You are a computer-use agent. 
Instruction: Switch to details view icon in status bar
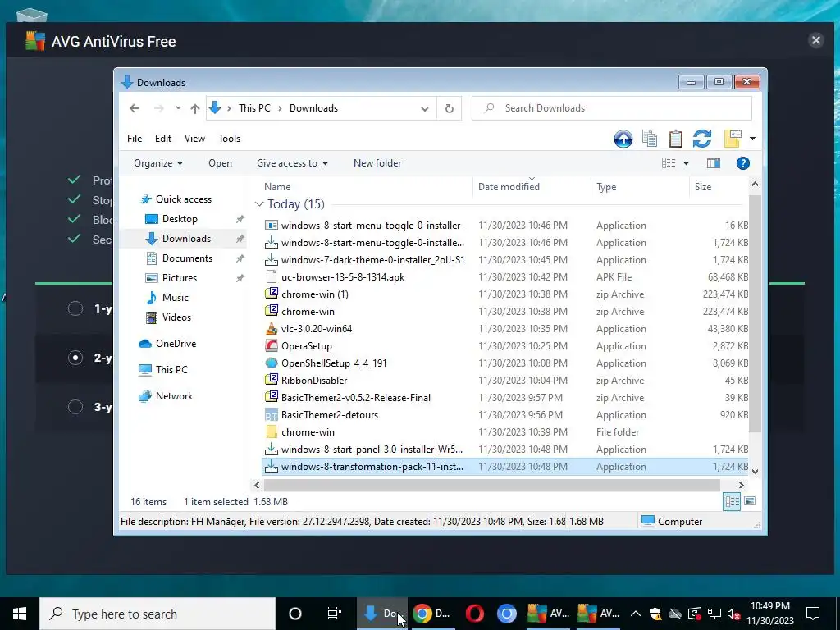(732, 501)
